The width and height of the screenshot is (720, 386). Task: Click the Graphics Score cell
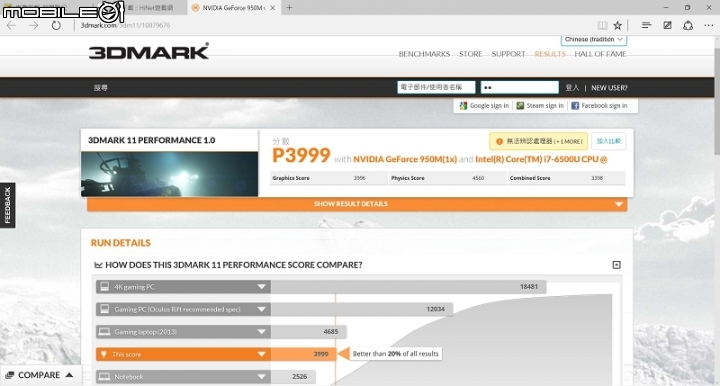329,178
